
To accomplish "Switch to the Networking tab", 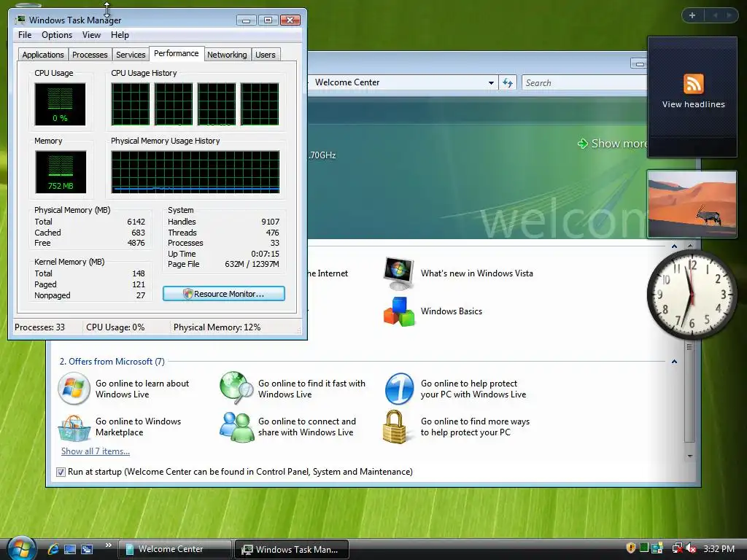I will pos(227,55).
